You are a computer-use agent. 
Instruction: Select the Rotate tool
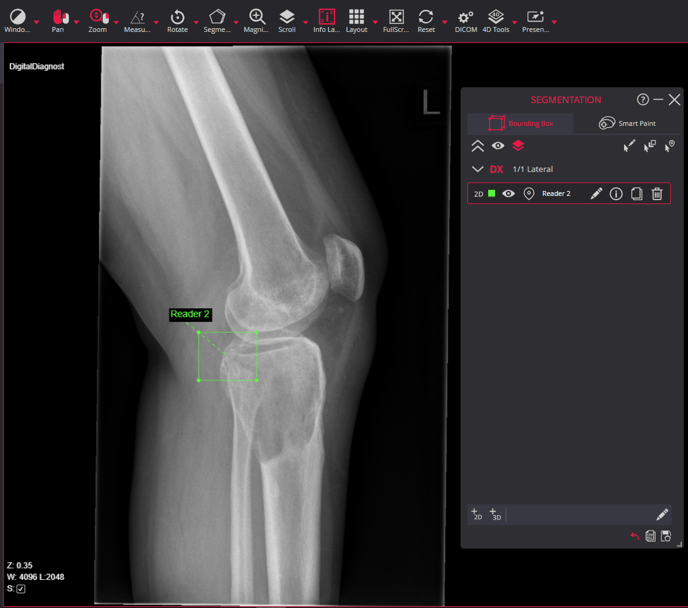pyautogui.click(x=177, y=21)
